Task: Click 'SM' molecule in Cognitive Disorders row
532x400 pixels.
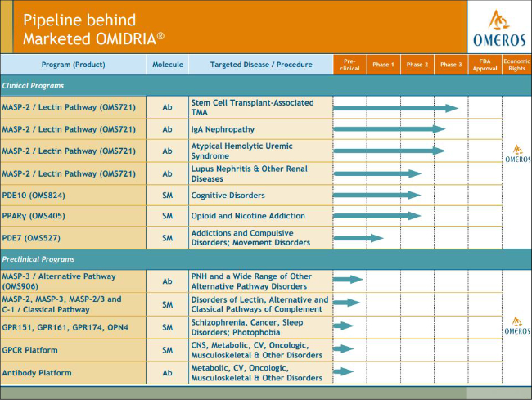Action: coord(168,196)
